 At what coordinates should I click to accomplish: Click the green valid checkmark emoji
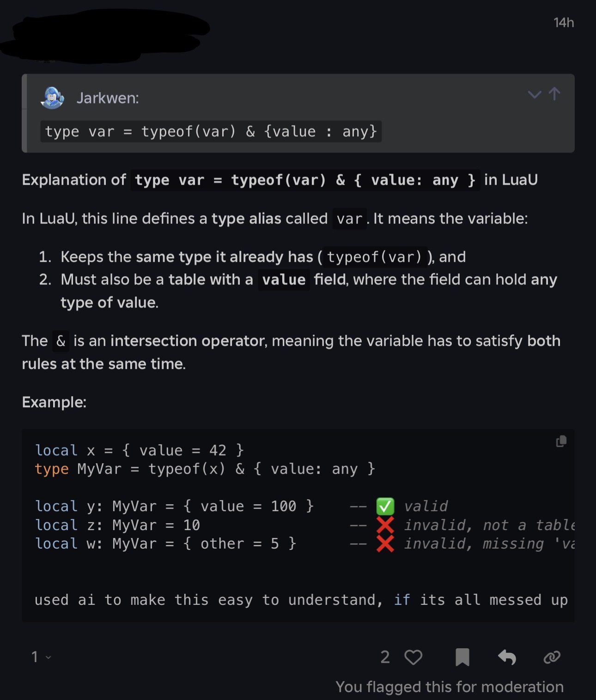(385, 507)
